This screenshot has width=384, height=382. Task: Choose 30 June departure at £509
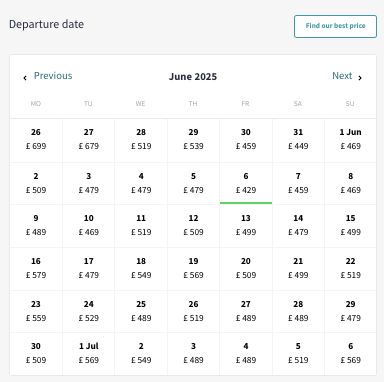36,354
